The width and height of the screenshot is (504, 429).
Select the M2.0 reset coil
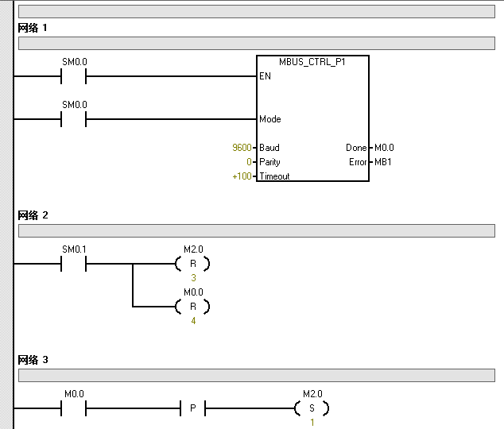click(193, 265)
